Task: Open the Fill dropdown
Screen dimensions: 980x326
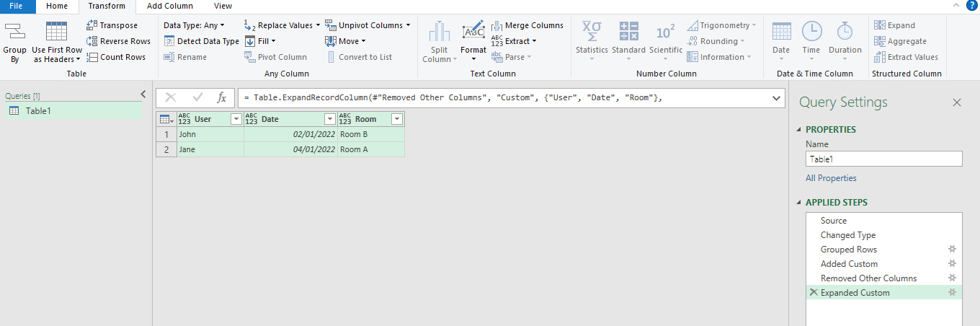Action: [x=260, y=41]
